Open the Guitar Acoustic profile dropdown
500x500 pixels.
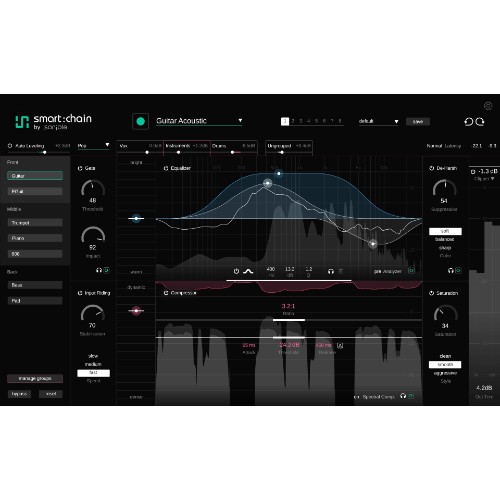tap(199, 121)
